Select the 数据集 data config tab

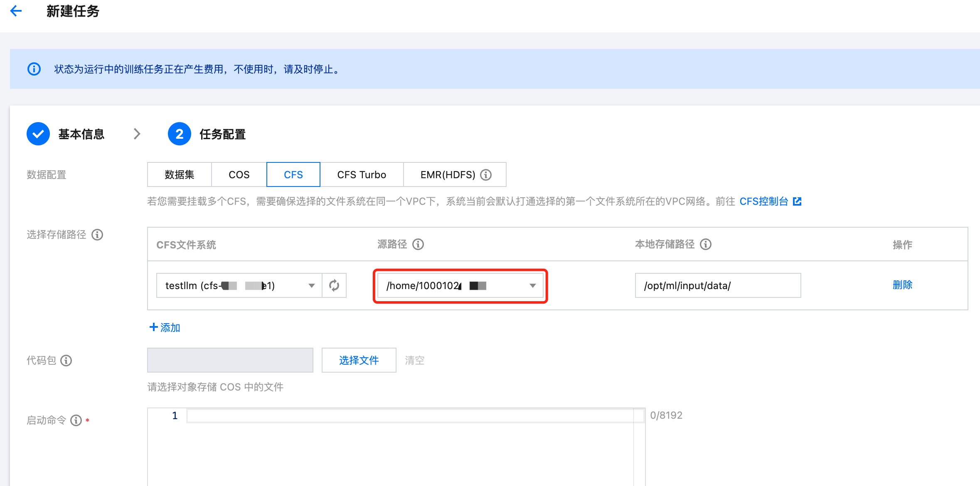[x=180, y=175]
